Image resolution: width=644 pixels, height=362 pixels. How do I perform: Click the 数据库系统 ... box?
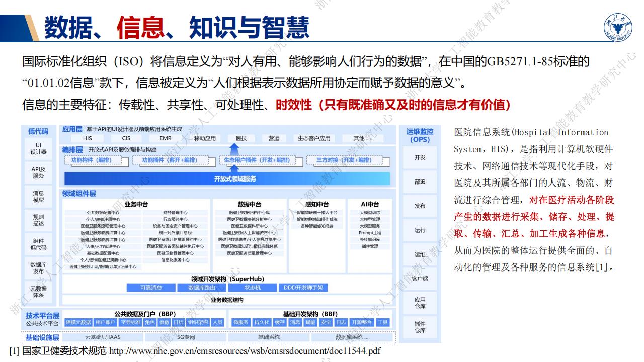pyautogui.click(x=352, y=337)
